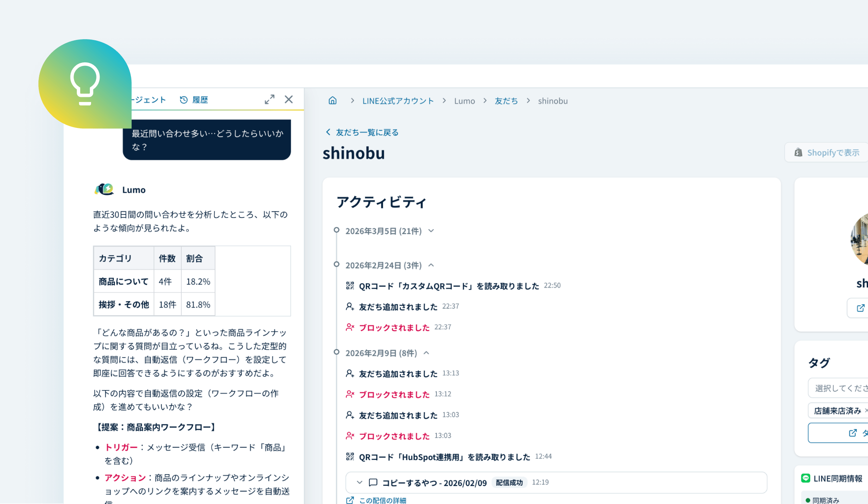This screenshot has height=504, width=868.
Task: Click the LINE icon next to LINE同期情報
Action: tap(806, 478)
